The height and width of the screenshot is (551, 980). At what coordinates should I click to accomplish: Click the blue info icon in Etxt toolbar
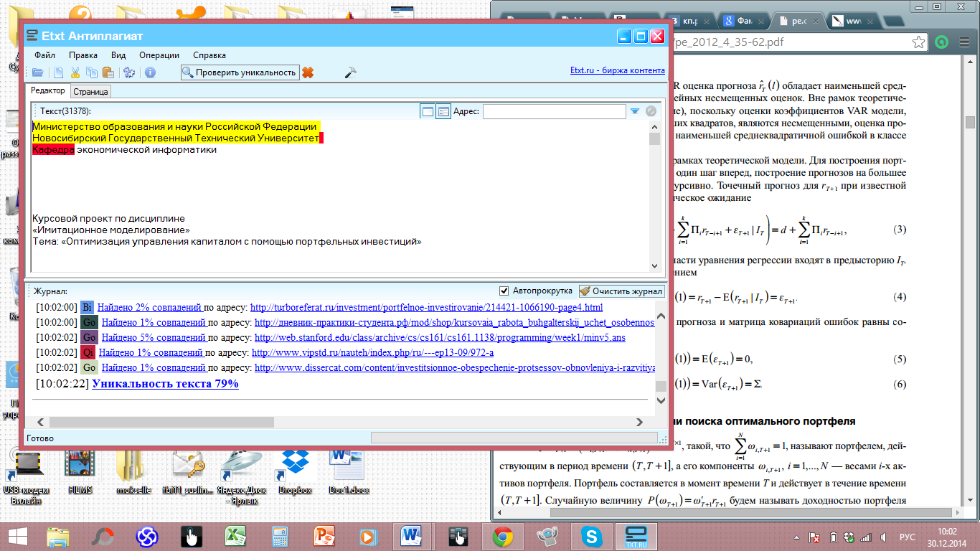coord(150,72)
